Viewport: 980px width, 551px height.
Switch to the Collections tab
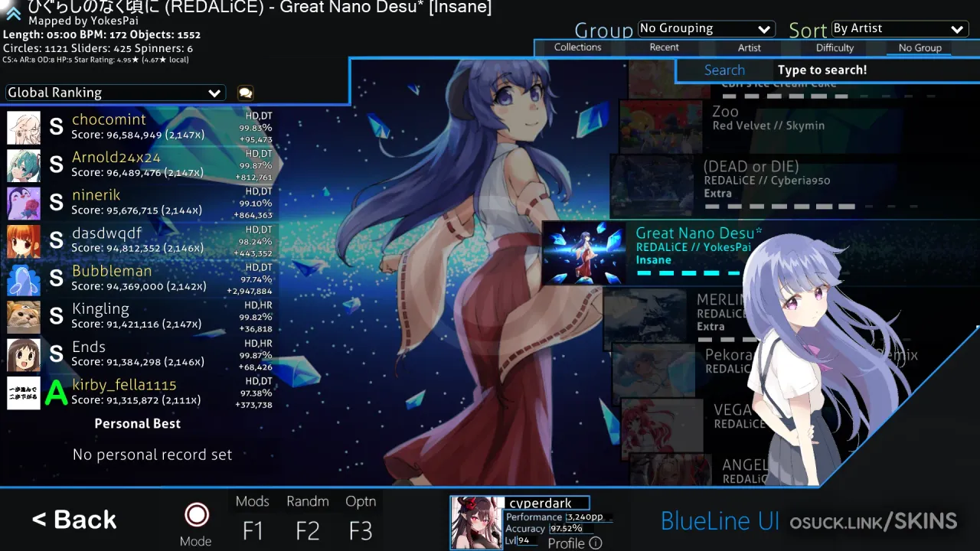coord(578,47)
